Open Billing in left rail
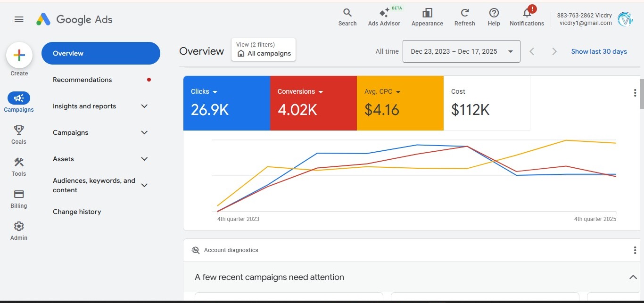Image resolution: width=644 pixels, height=303 pixels. (19, 195)
